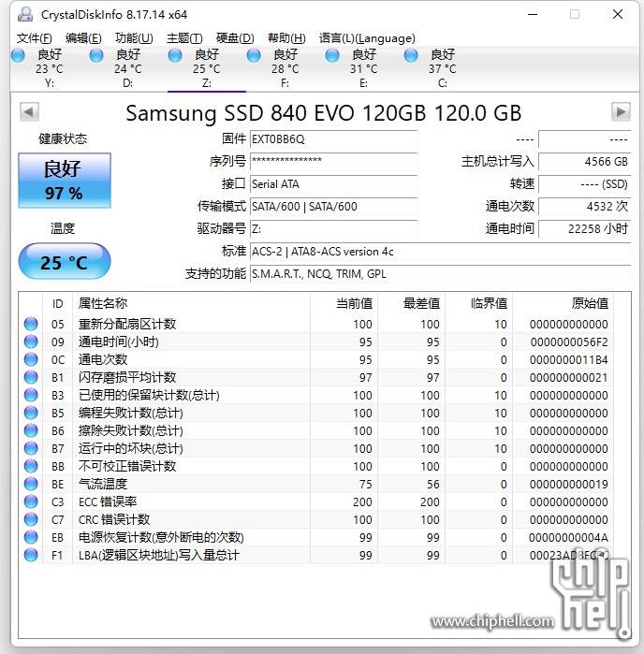Image resolution: width=644 pixels, height=654 pixels.
Task: Click power on hours value 22258 小时
Action: click(x=584, y=229)
